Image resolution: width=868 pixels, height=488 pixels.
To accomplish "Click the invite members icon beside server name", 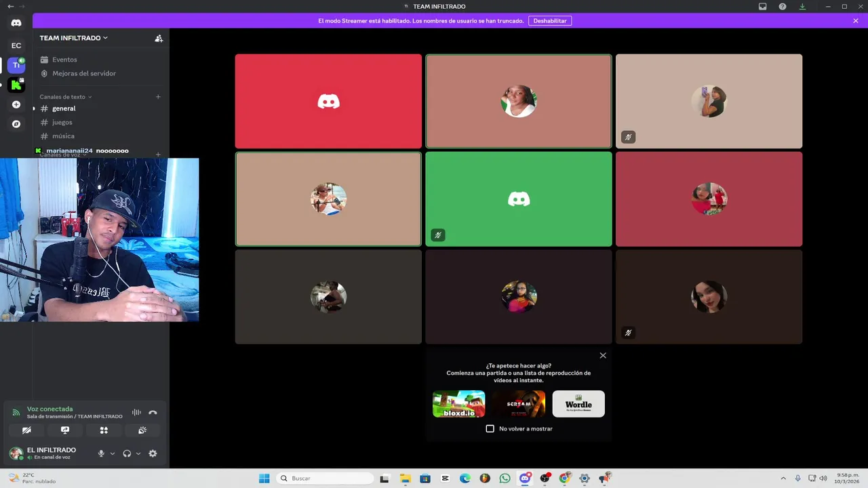I will pyautogui.click(x=159, y=39).
